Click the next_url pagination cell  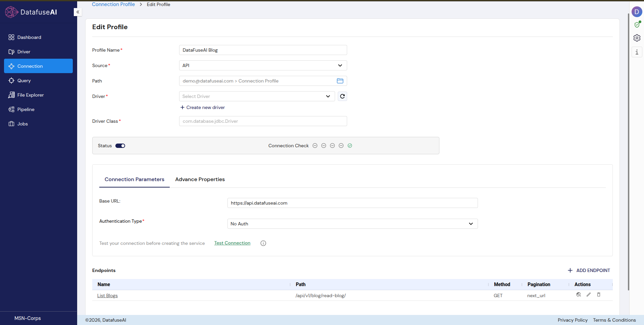point(536,295)
